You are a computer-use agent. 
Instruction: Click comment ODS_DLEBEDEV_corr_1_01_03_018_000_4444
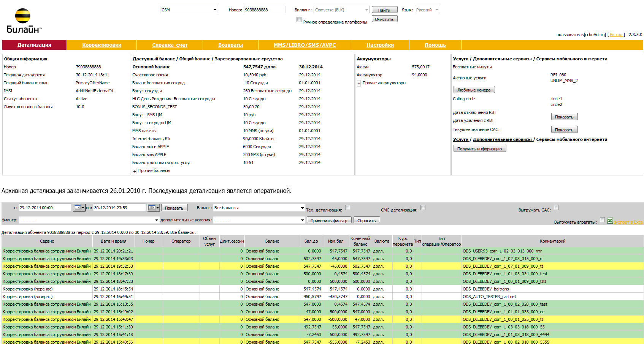pos(506,335)
